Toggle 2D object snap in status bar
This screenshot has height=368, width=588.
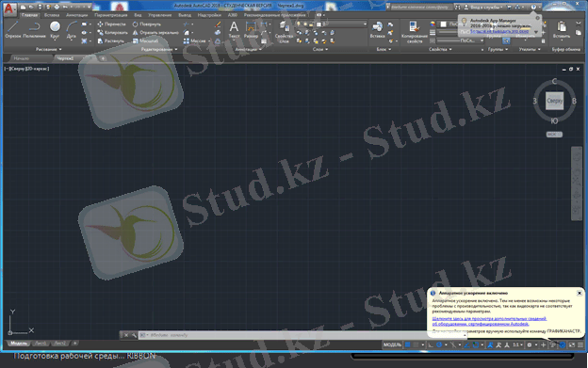click(476, 344)
